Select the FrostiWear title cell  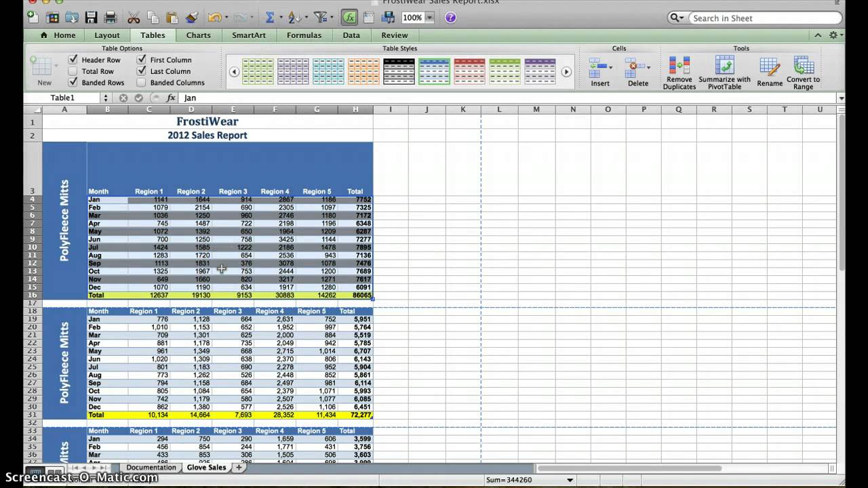coord(208,121)
